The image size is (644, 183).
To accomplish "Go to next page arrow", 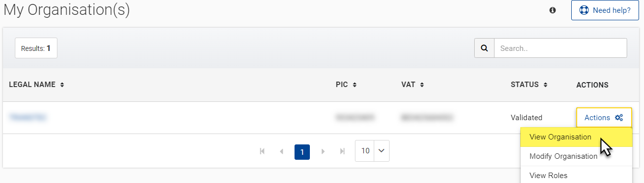I will point(323,151).
